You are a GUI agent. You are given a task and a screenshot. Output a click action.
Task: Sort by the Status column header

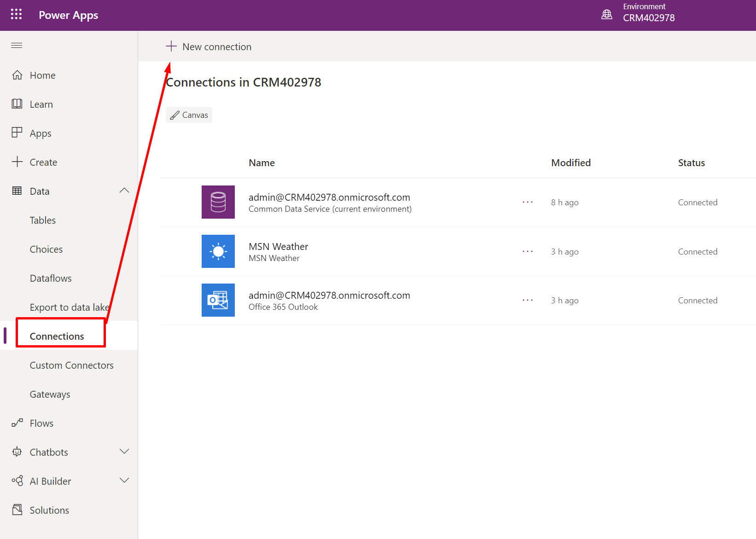692,162
